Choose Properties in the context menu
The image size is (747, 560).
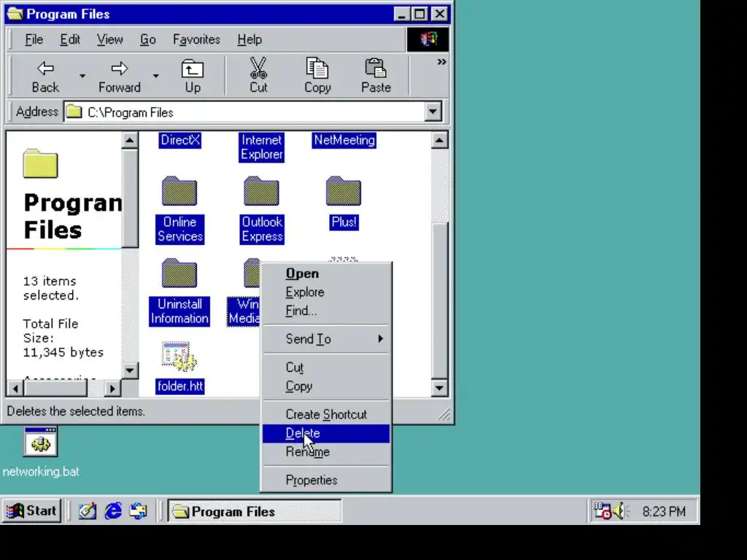(x=326, y=480)
